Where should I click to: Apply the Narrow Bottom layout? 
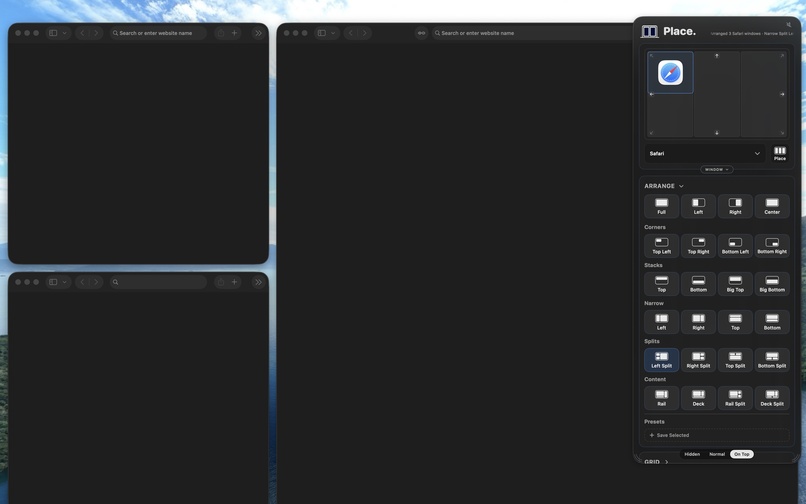pyautogui.click(x=772, y=322)
